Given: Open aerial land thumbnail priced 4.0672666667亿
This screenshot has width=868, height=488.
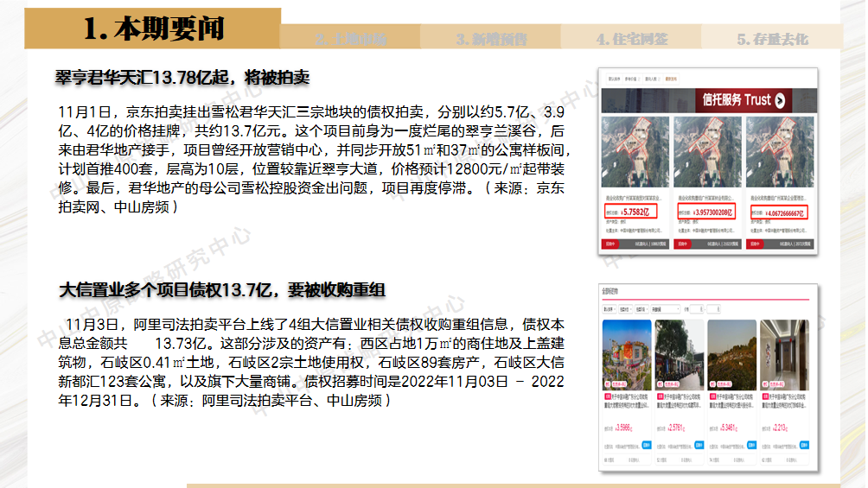Looking at the screenshot, I should 780,152.
